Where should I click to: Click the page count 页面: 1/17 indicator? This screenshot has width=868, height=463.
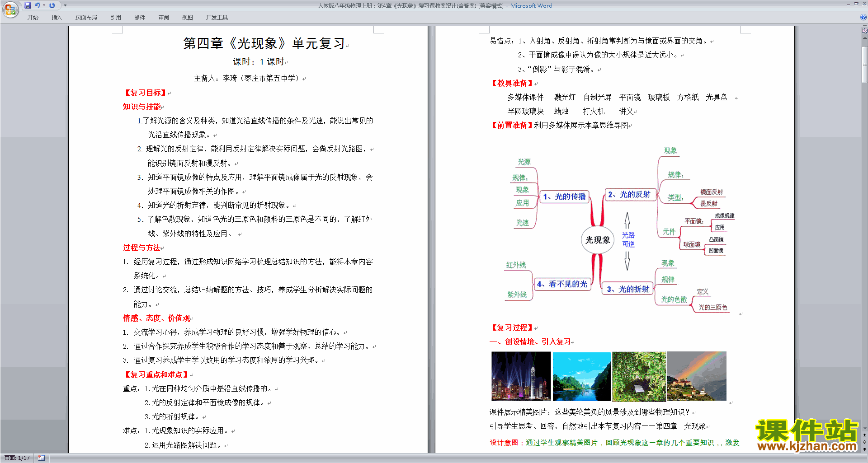(17, 458)
